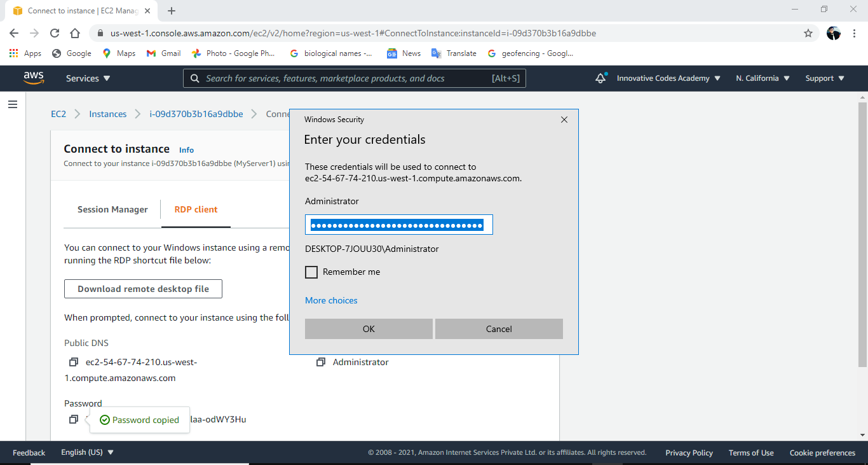Change region via N. California dropdown
This screenshot has height=465, width=868.
tap(762, 78)
